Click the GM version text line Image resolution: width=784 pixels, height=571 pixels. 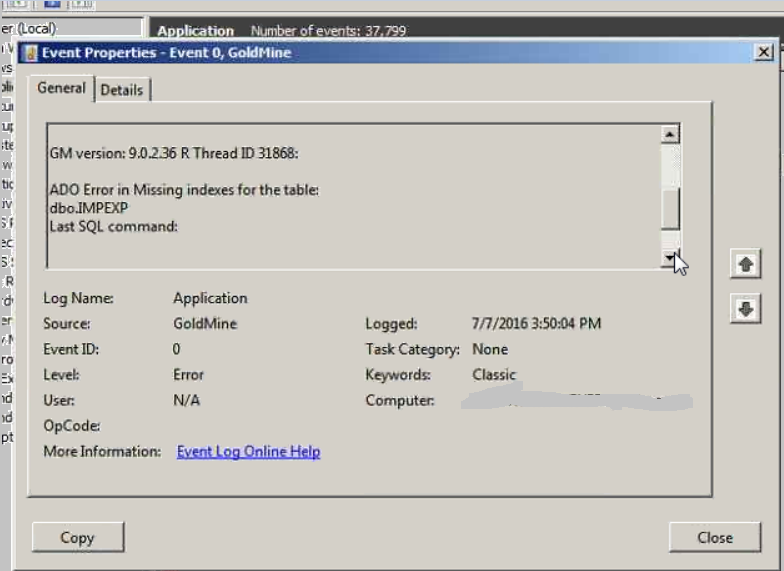174,153
